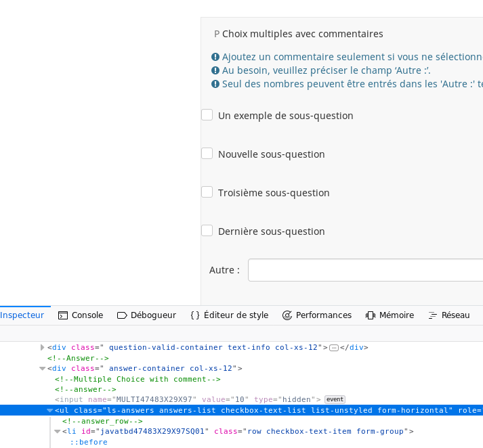Check the 'Un exemple de sous-question' checkbox
Screen dimensions: 483x448
pos(207,115)
